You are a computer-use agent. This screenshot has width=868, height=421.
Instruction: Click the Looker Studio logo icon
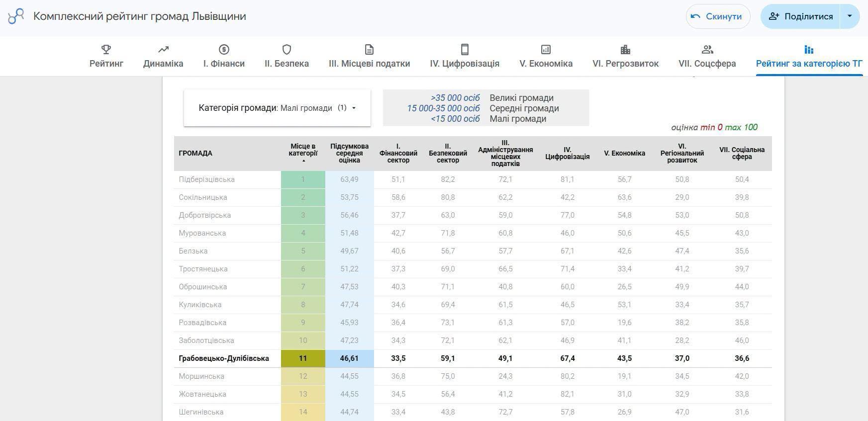16,16
